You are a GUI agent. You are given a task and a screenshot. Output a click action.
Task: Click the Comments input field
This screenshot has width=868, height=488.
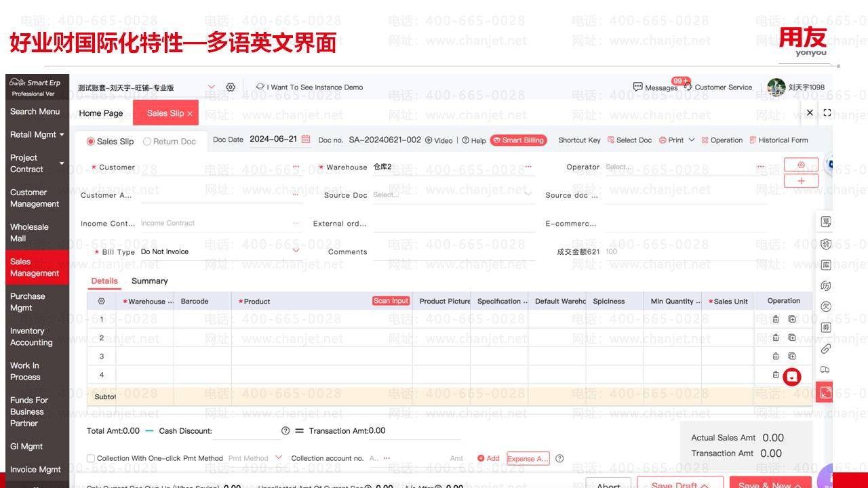(x=454, y=251)
